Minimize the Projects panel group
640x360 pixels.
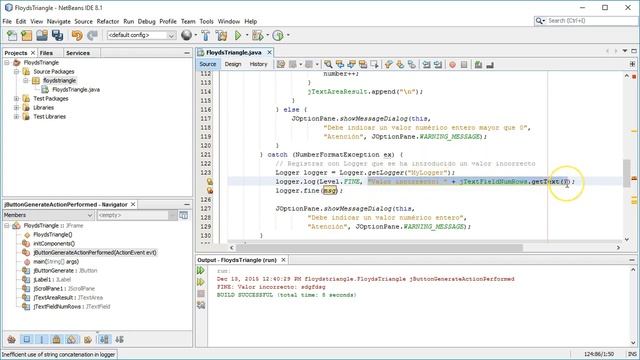[187, 53]
